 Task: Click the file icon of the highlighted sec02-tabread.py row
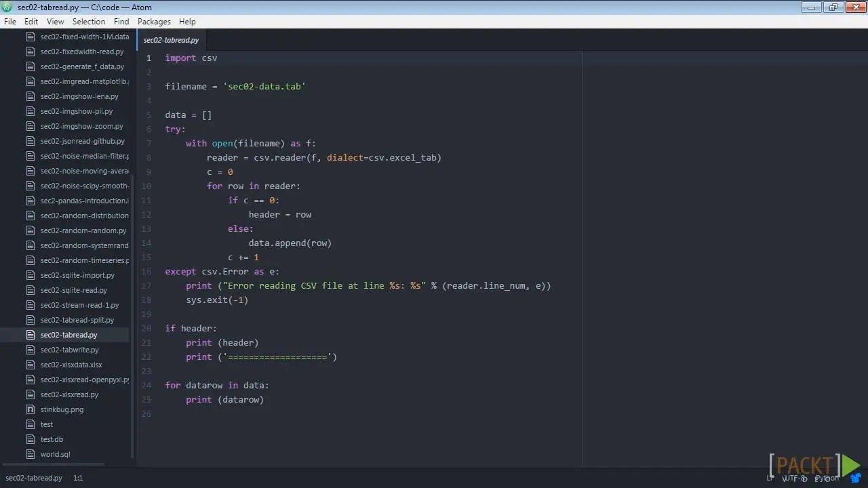click(x=30, y=335)
